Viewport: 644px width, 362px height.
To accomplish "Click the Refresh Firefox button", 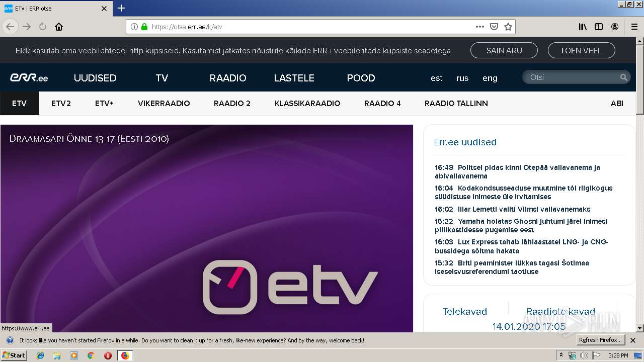I will pos(601,340).
